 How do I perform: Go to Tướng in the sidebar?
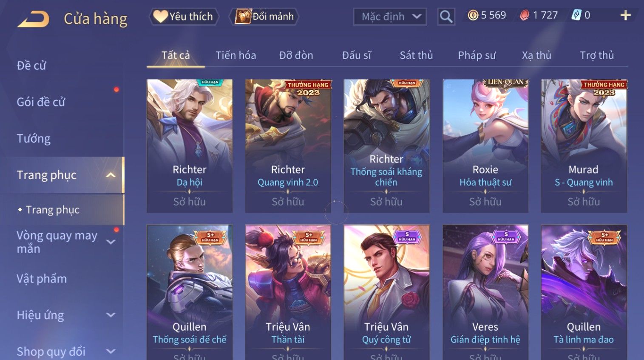point(34,139)
